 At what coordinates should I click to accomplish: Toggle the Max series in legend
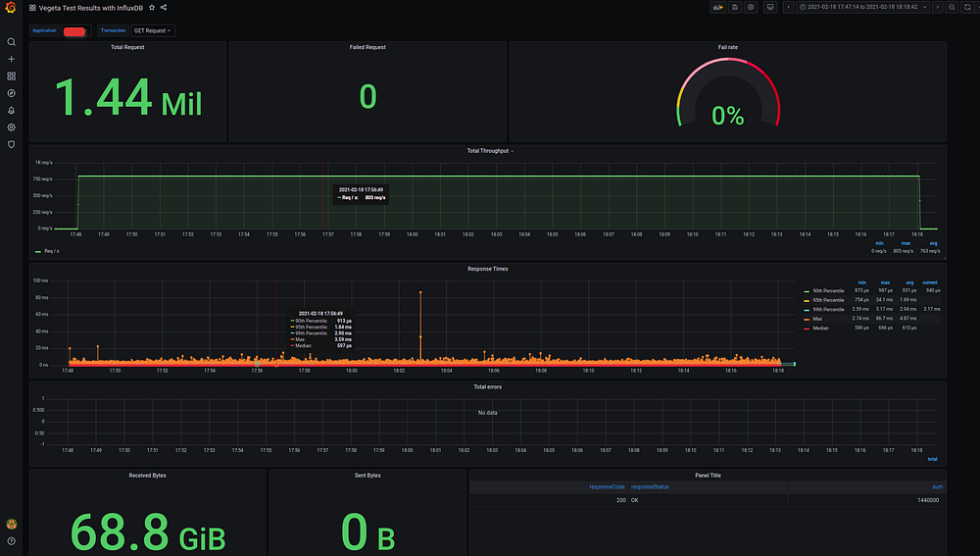(x=817, y=319)
